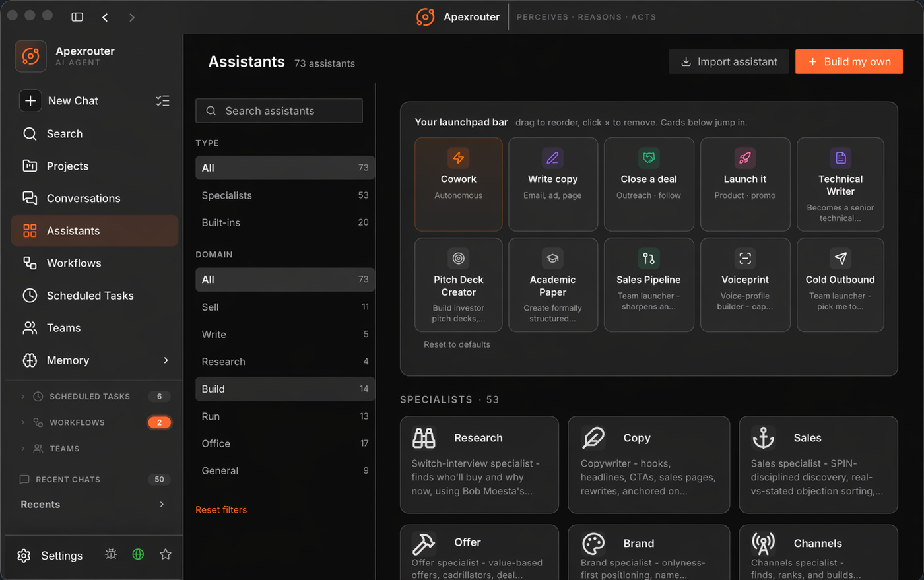This screenshot has height=580, width=924.
Task: Open the Offer gavel specialist card
Action: coord(480,552)
